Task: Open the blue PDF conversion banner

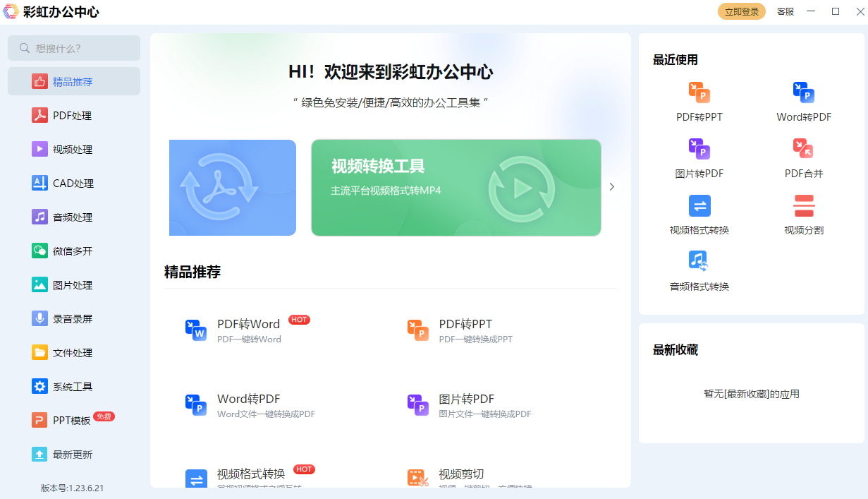Action: 233,188
